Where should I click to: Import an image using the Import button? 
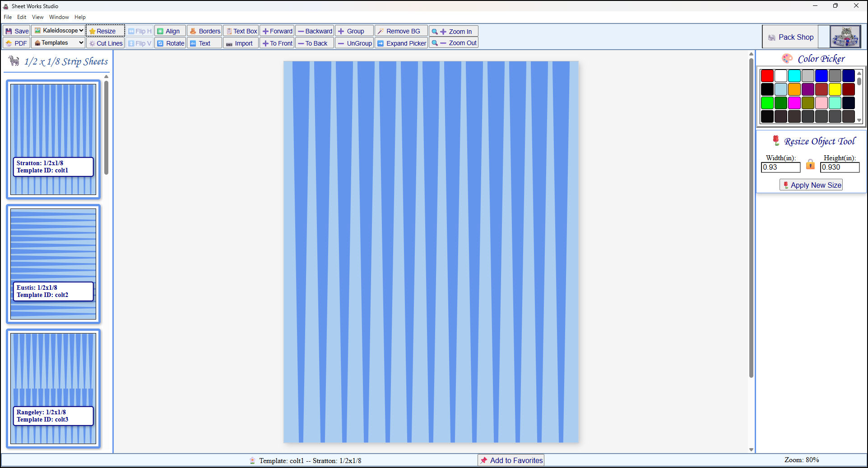click(x=240, y=43)
